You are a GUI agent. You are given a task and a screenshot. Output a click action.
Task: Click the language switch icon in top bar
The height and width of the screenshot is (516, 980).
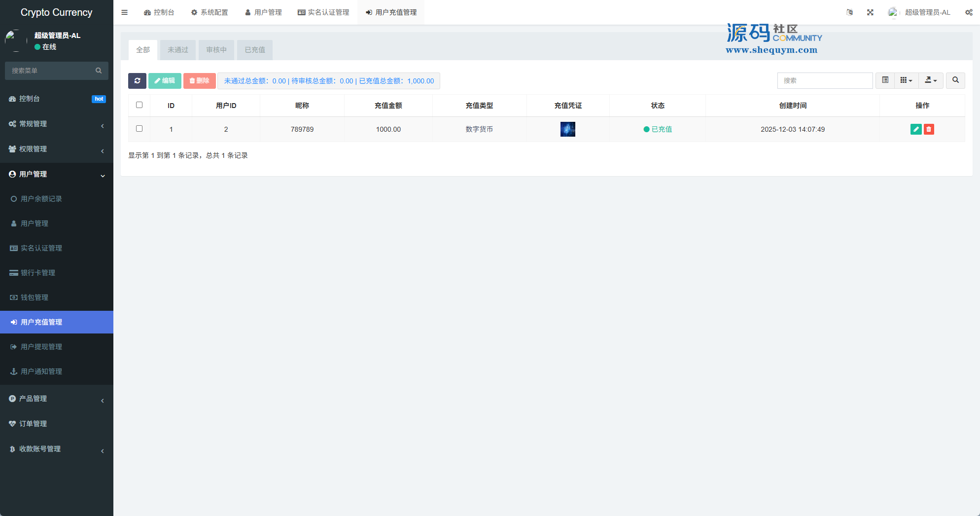(849, 12)
